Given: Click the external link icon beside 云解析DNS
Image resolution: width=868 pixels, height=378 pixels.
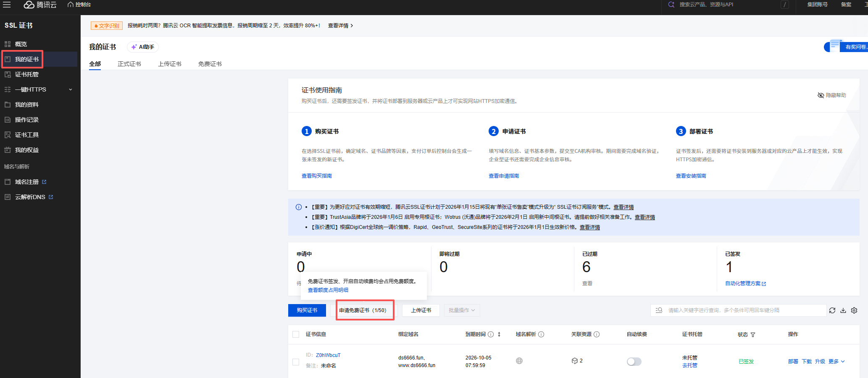Looking at the screenshot, I should click(x=51, y=197).
